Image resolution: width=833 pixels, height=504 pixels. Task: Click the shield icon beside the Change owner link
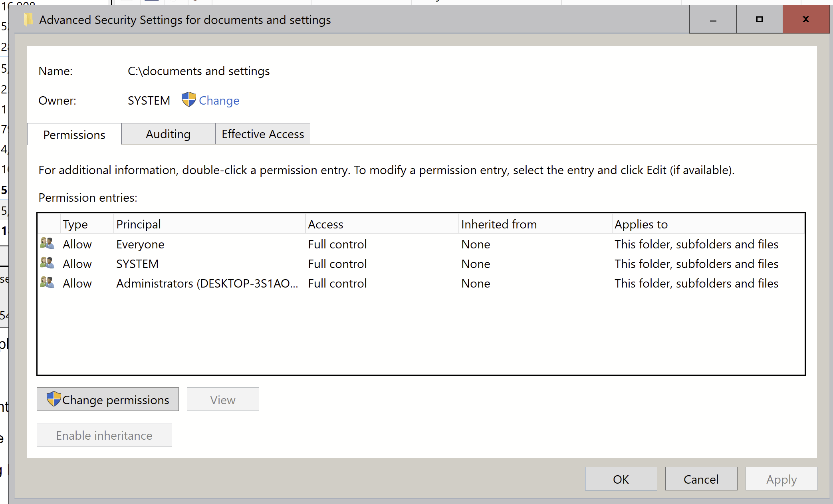(x=188, y=100)
